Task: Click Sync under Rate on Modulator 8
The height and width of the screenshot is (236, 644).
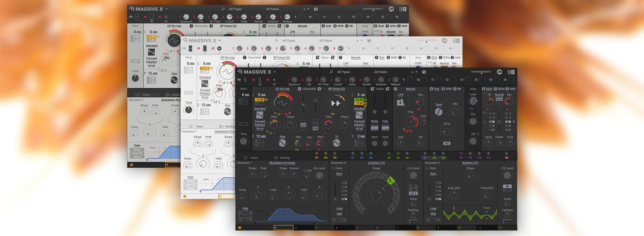Action: 339,174
